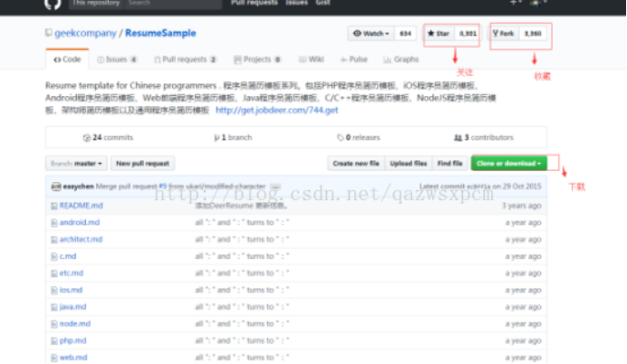The height and width of the screenshot is (364, 627).
Task: Open php.md file
Action: pyautogui.click(x=72, y=340)
